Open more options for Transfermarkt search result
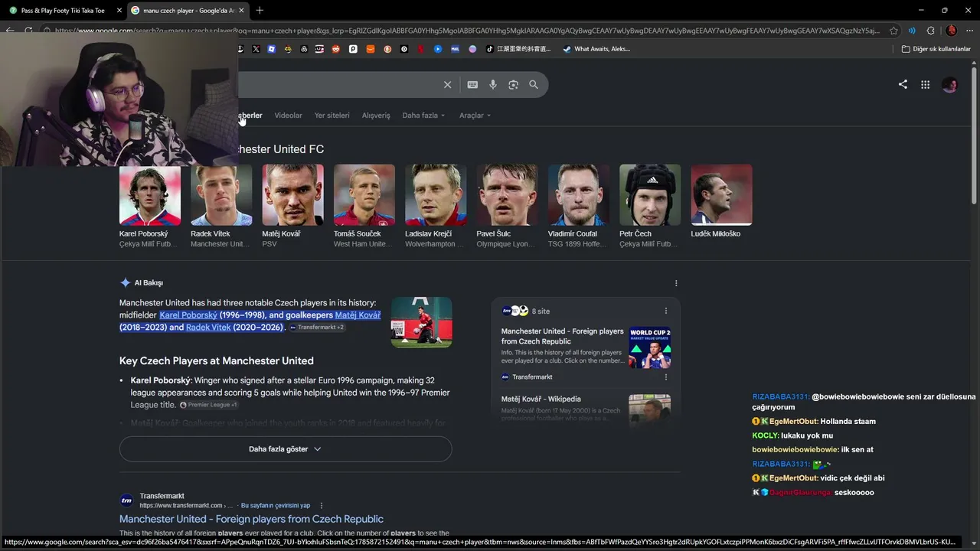This screenshot has height=551, width=980. click(x=322, y=506)
